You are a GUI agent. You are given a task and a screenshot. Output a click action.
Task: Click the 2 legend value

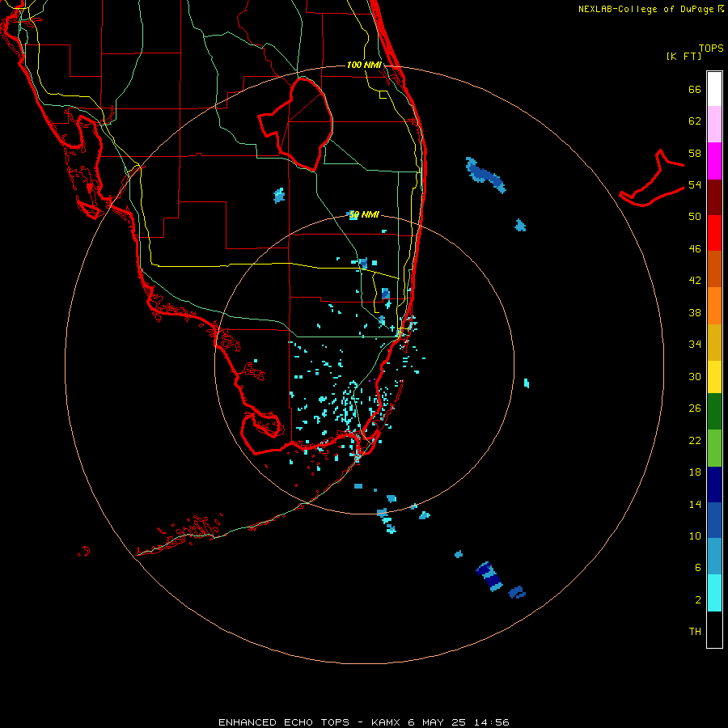[x=698, y=600]
